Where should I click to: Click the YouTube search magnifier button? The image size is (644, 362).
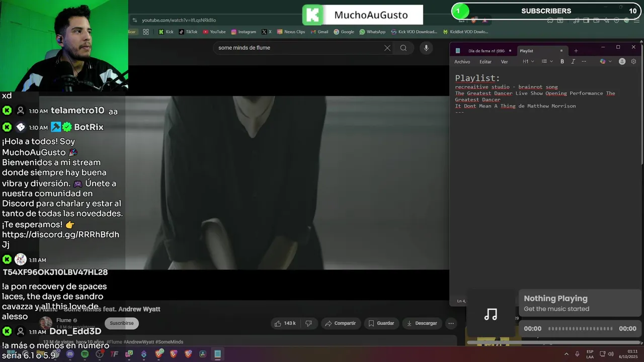click(x=404, y=48)
